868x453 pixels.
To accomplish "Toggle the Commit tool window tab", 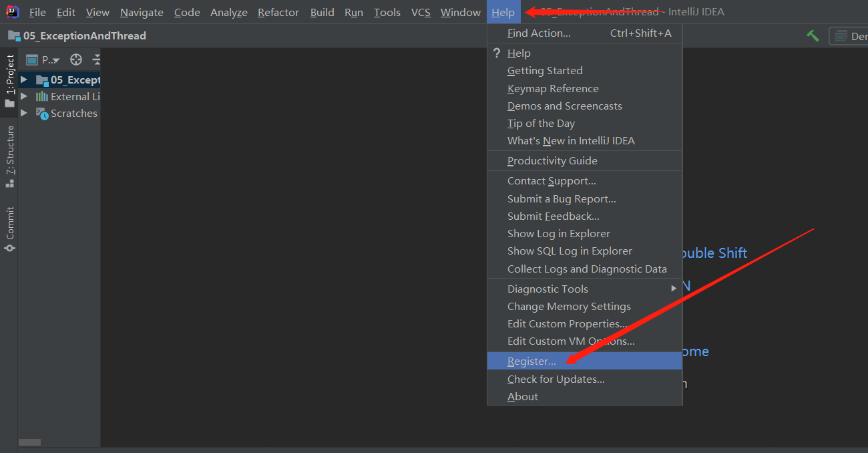I will [x=9, y=229].
